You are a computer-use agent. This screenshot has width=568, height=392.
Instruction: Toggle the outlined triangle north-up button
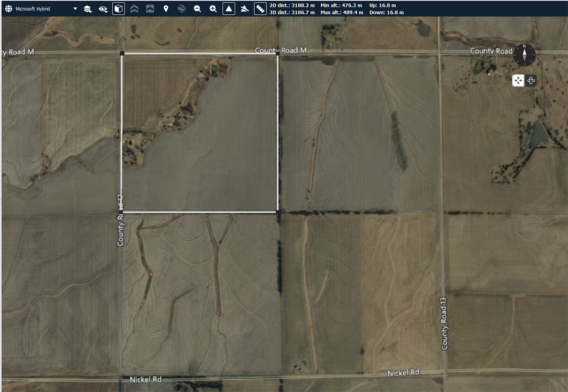pos(229,9)
